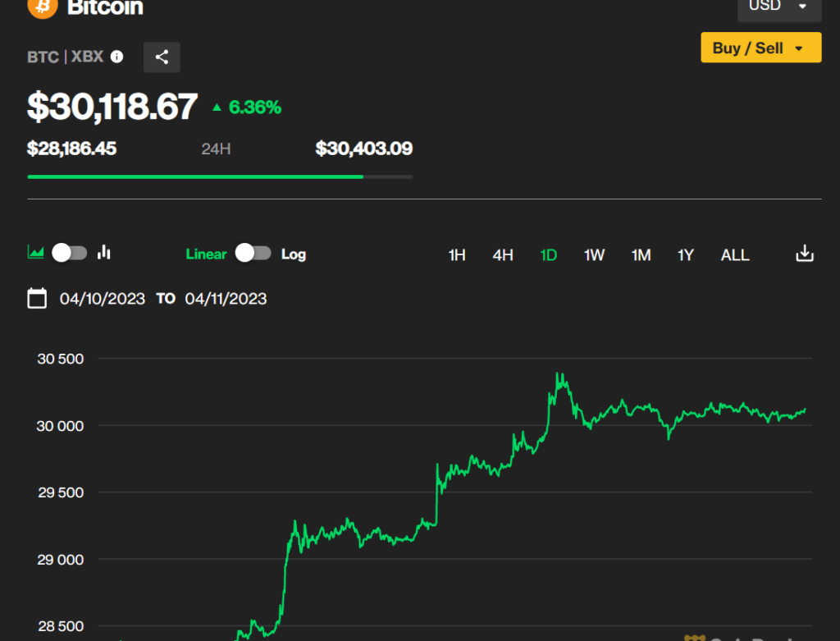Switch chart to the 1Y range

pos(686,255)
